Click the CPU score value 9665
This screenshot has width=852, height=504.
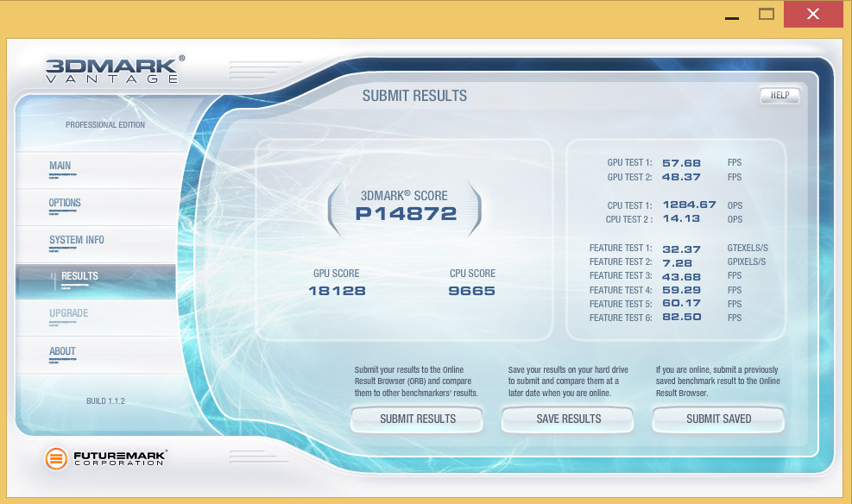471,291
